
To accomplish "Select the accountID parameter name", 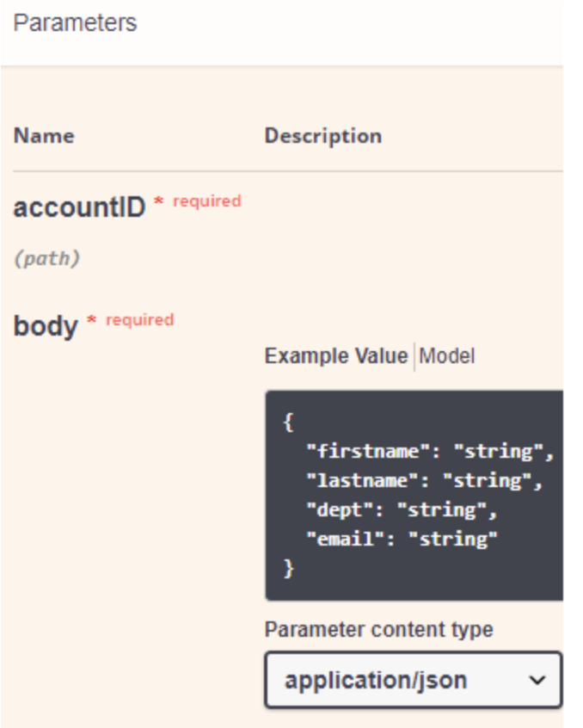I will coord(79,207).
